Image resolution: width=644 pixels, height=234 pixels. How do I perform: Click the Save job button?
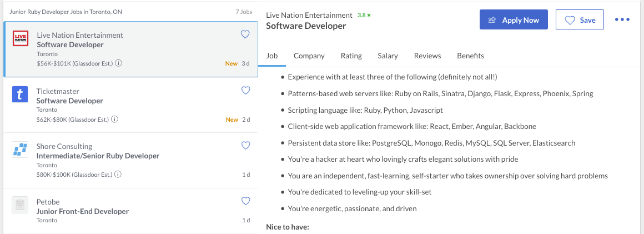[580, 20]
